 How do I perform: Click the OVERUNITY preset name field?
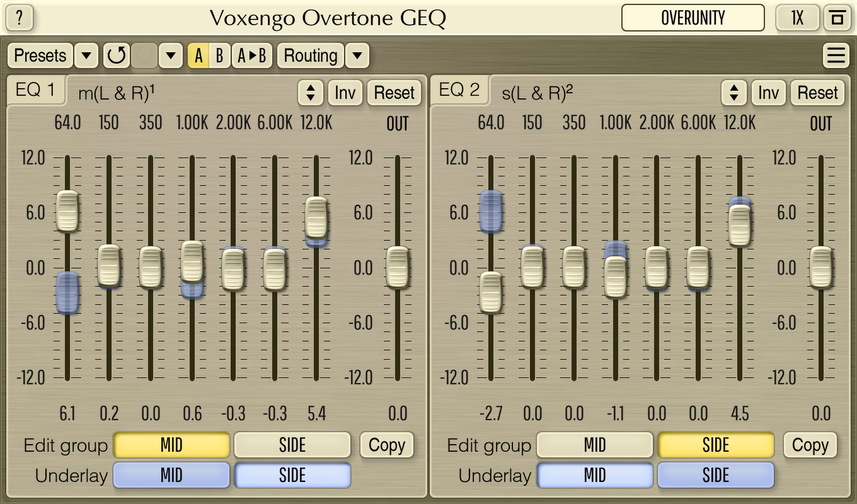(692, 18)
